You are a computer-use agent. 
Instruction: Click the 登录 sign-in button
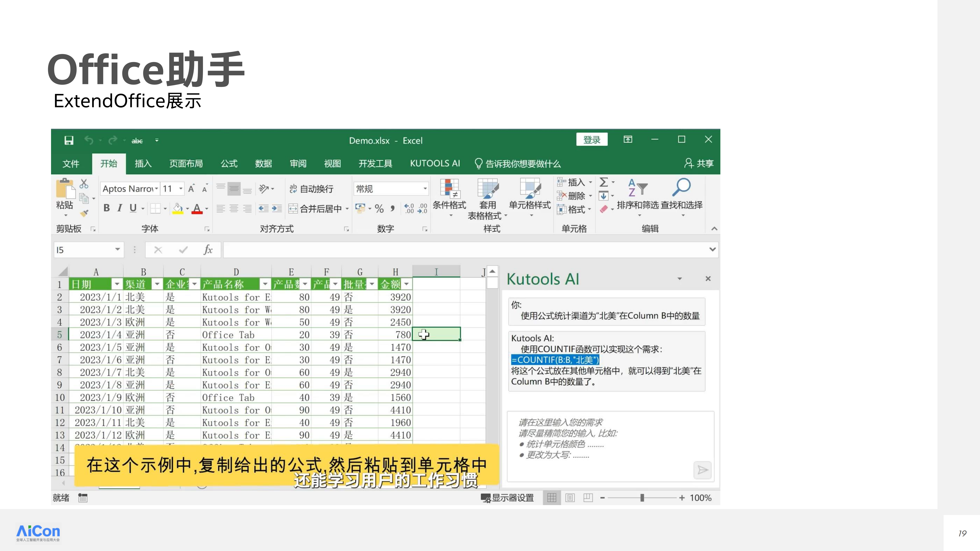coord(592,140)
